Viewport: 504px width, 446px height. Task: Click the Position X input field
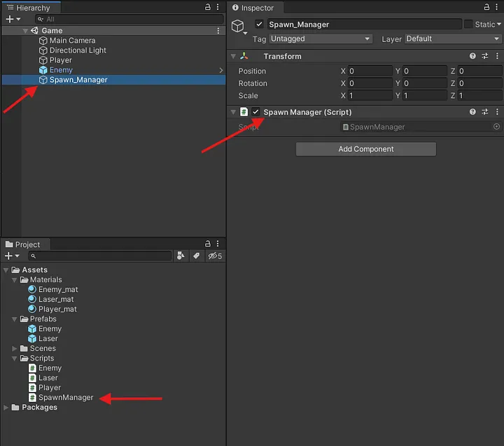(370, 71)
